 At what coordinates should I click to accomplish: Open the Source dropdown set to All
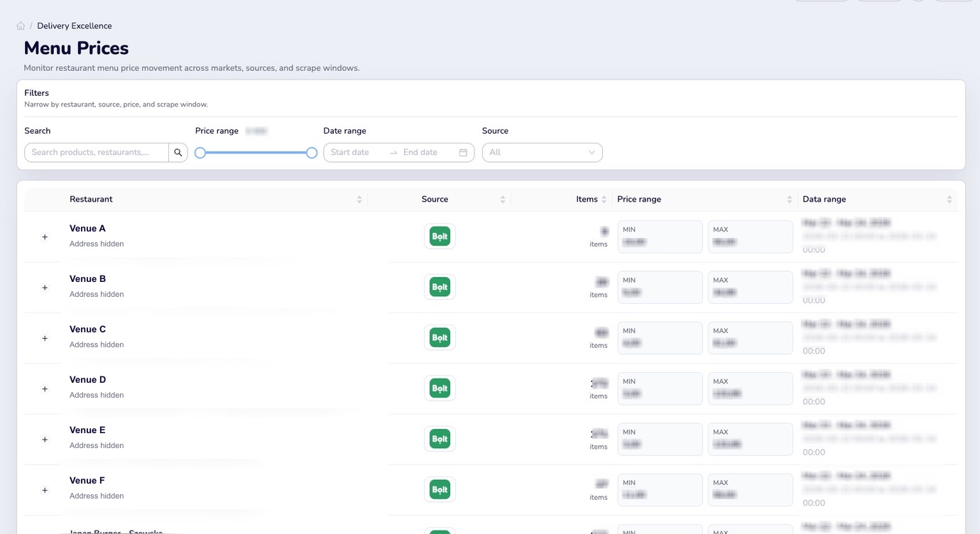[x=543, y=153]
